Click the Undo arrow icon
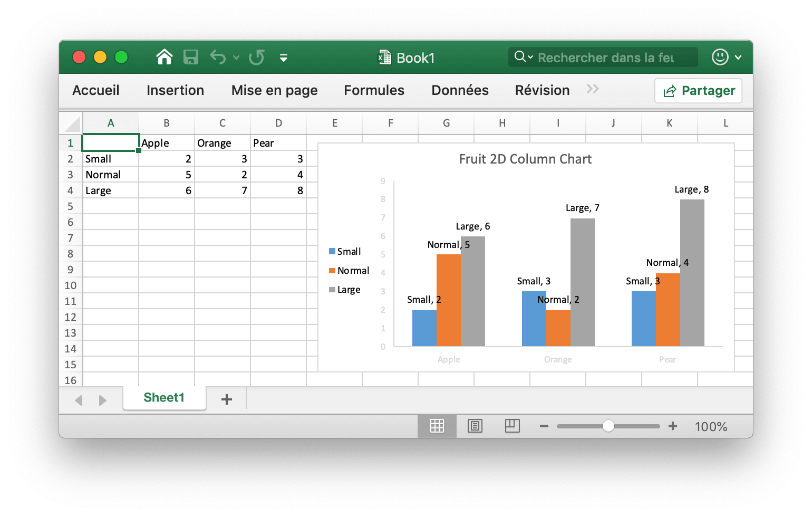Viewport: 812px width, 516px height. pos(217,57)
